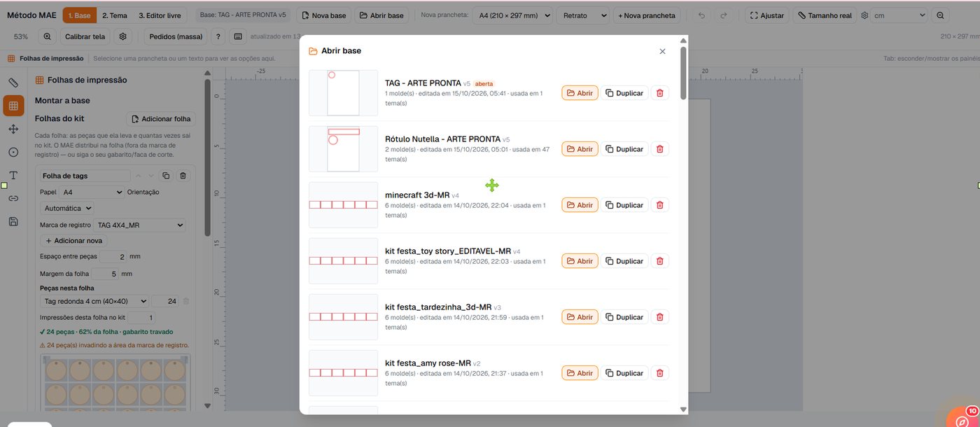Click the Nova base toolbar button

pyautogui.click(x=323, y=15)
